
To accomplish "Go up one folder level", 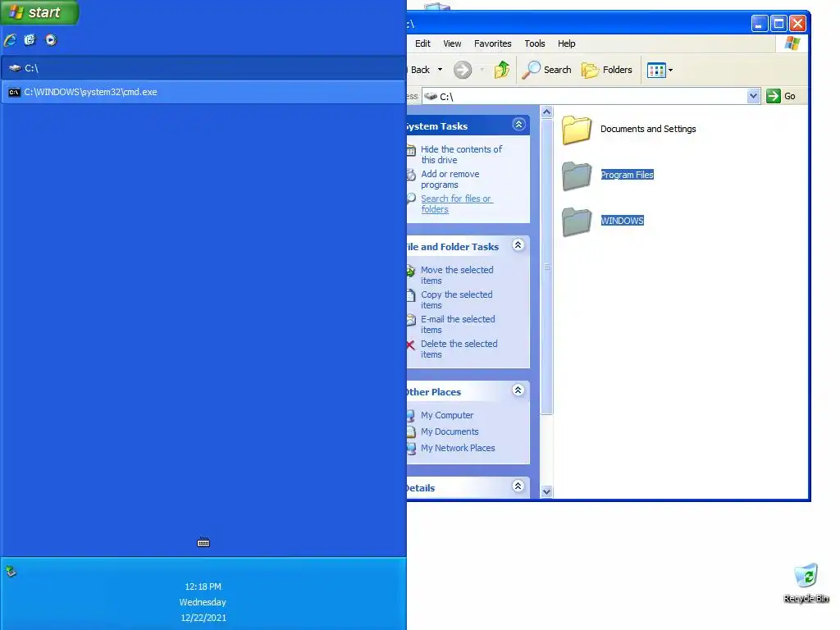I will (502, 70).
